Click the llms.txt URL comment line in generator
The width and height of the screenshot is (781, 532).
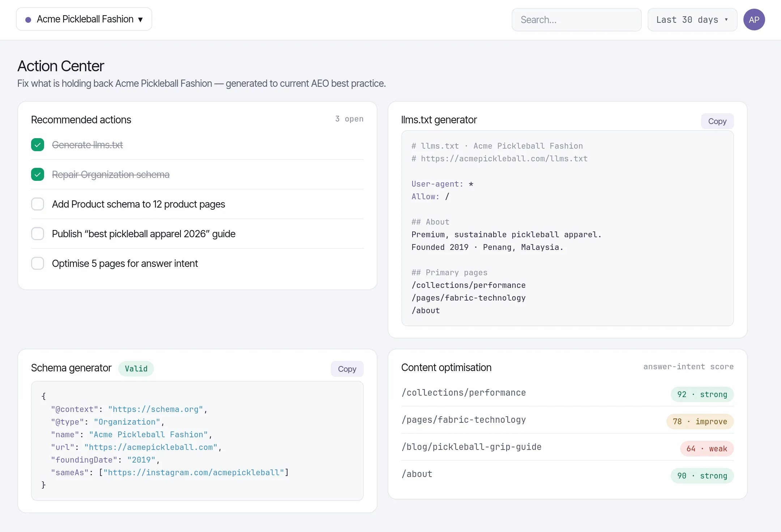(x=499, y=158)
